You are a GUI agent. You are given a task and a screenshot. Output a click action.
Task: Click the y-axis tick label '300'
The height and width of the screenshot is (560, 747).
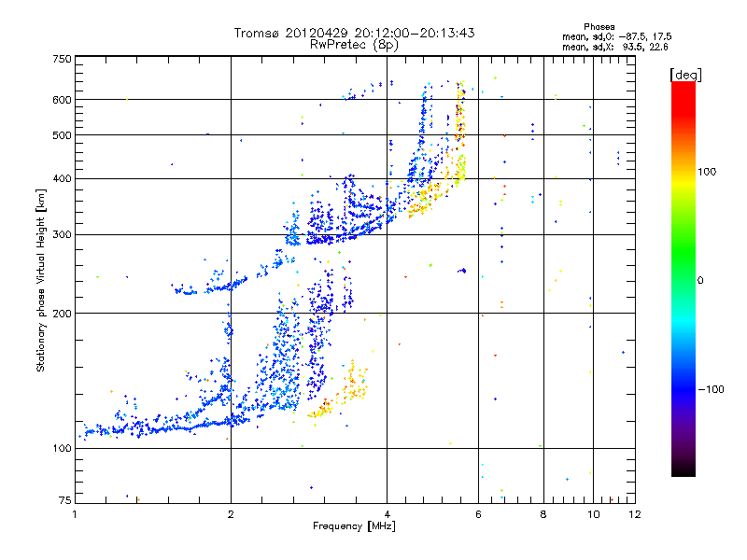pos(62,235)
